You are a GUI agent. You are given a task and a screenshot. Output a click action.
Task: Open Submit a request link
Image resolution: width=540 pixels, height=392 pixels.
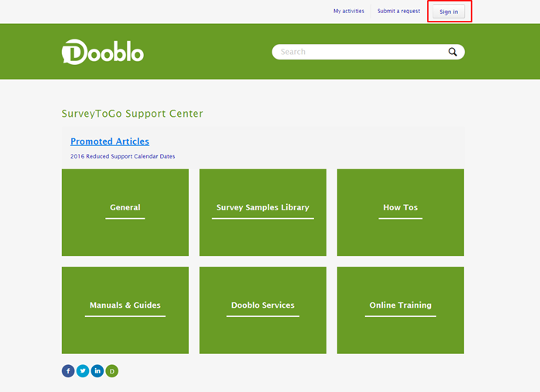coord(398,11)
